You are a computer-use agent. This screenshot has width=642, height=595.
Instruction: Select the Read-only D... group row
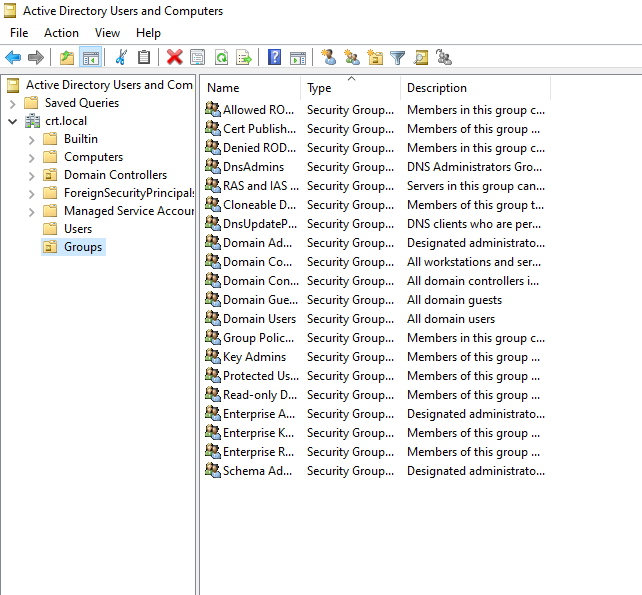coord(375,394)
